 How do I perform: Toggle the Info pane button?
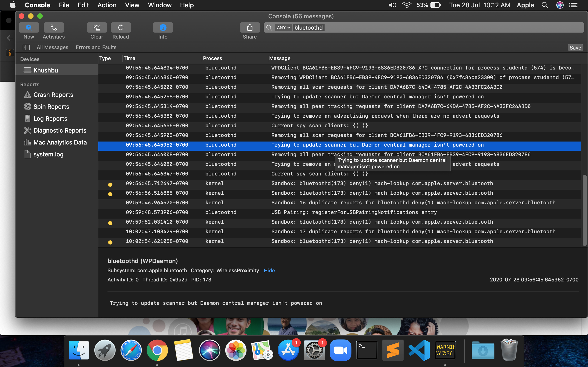click(x=163, y=28)
